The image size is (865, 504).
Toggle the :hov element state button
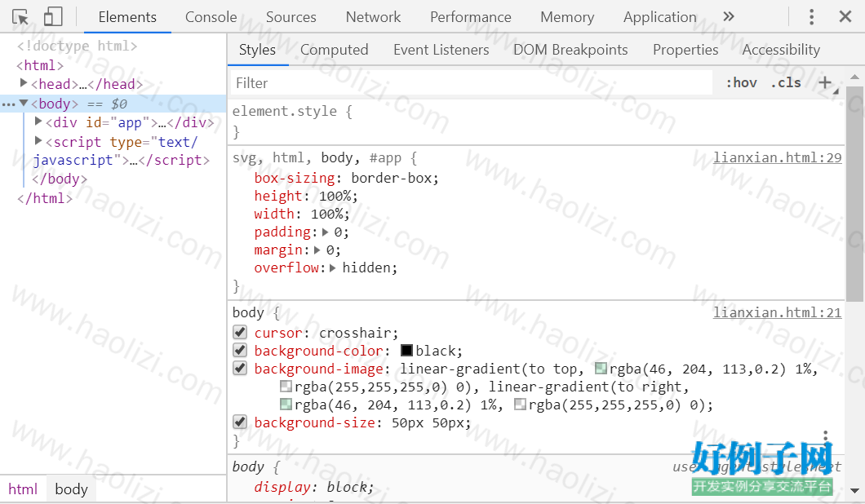point(742,82)
